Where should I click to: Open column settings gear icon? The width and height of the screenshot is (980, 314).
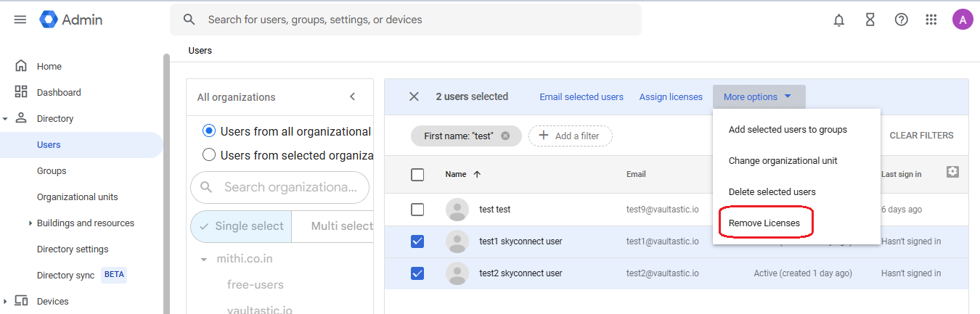click(x=952, y=172)
